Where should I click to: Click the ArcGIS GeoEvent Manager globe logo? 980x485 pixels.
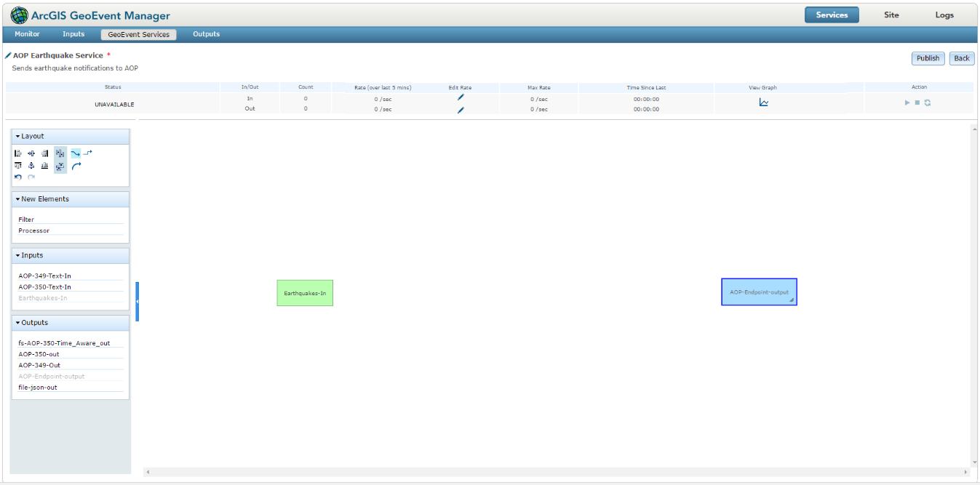[x=20, y=15]
